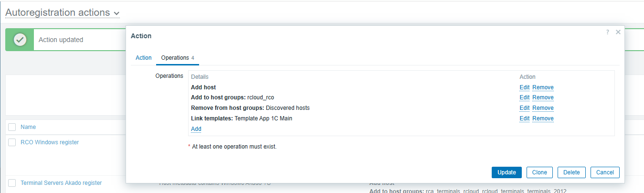Viewport: 644px width, 193px height.
Task: Edit the Add host operation
Action: (525, 87)
